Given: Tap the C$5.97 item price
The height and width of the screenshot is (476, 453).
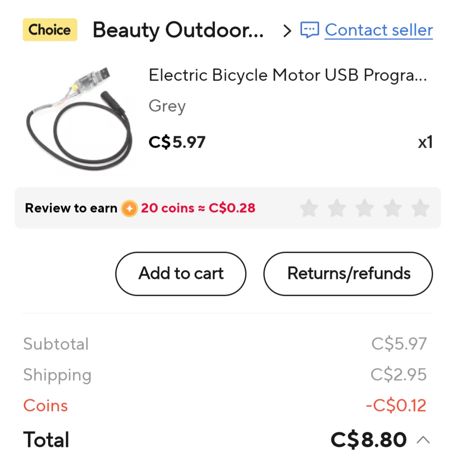Looking at the screenshot, I should (177, 142).
